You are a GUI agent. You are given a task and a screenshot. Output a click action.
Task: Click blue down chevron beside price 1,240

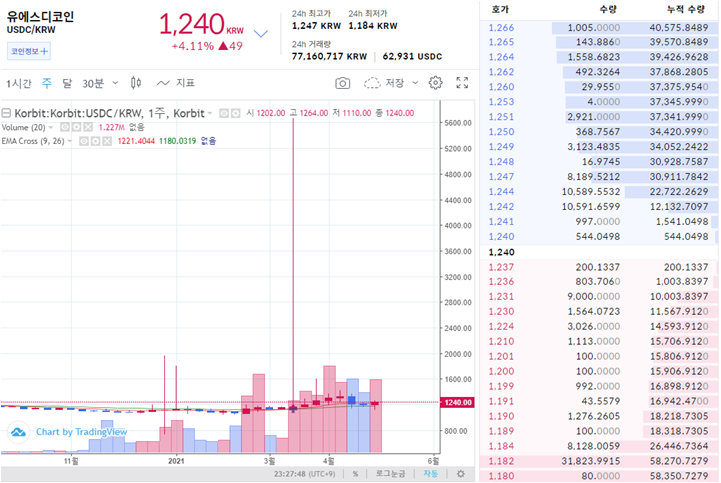[261, 34]
